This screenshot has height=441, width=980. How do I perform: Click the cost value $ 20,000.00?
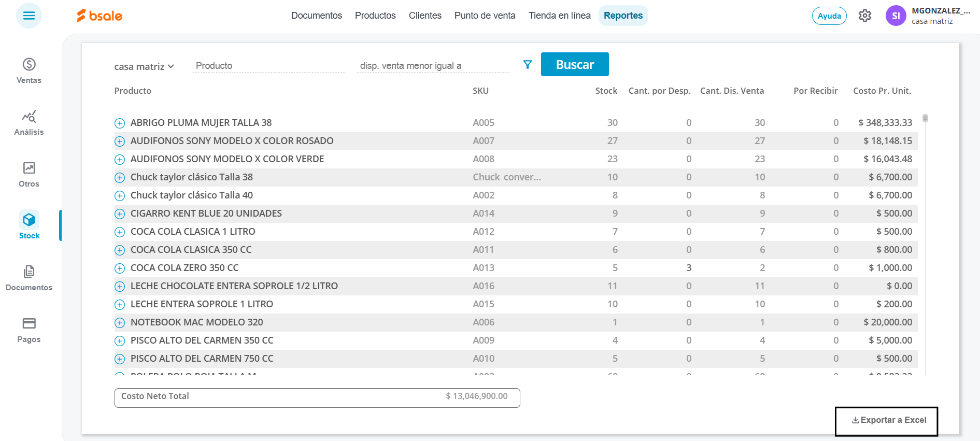pos(888,322)
